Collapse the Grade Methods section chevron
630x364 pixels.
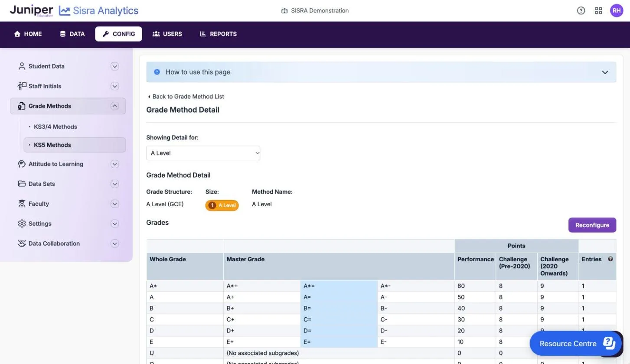click(114, 106)
